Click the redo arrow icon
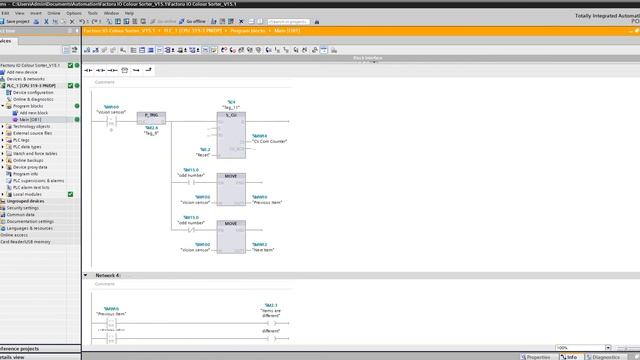This screenshot has height=360, width=640. click(95, 22)
